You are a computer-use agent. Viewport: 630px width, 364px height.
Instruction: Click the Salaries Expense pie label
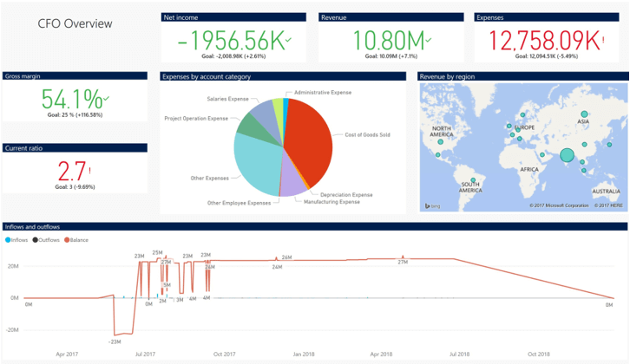click(x=228, y=99)
